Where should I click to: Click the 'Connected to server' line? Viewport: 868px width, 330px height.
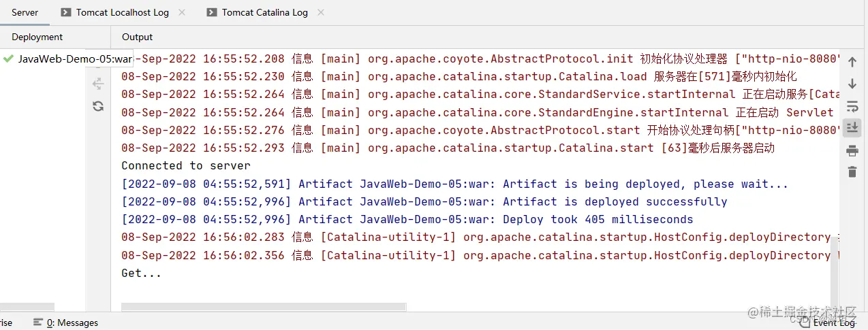tap(186, 165)
